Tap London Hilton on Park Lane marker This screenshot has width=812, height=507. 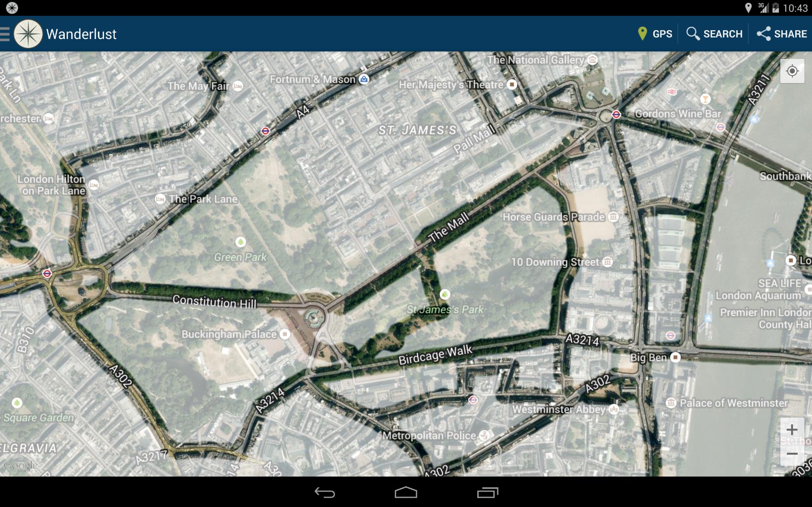pos(94,185)
